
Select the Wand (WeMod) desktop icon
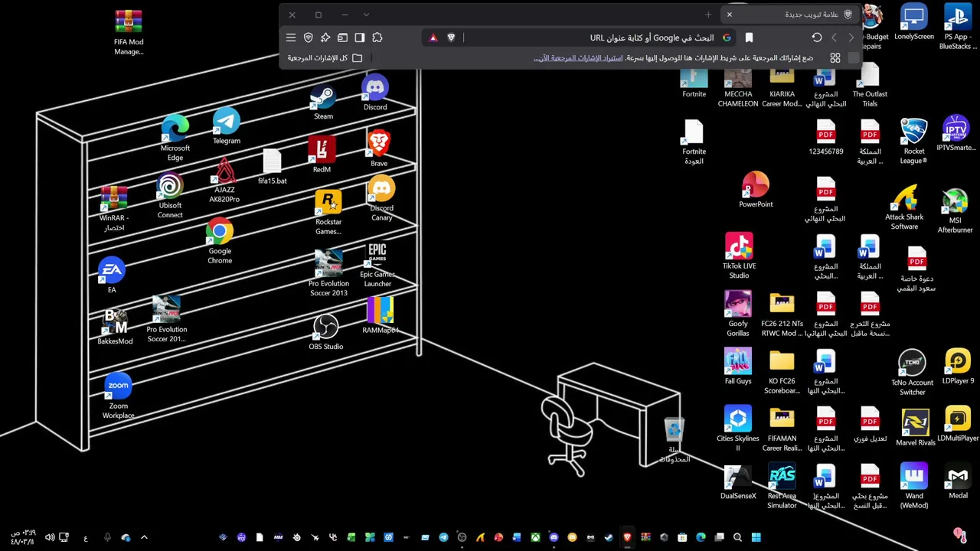click(x=914, y=486)
